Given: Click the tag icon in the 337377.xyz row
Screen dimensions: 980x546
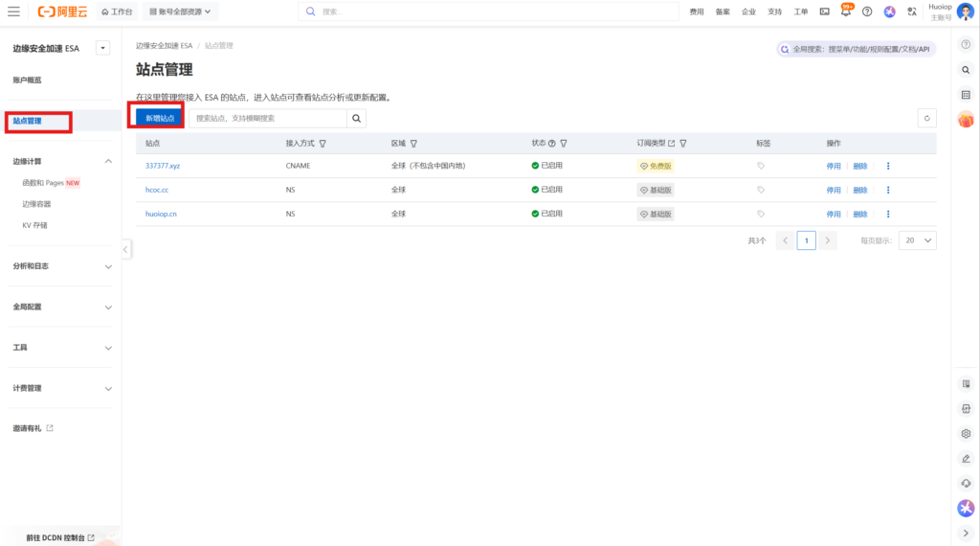Looking at the screenshot, I should point(761,166).
